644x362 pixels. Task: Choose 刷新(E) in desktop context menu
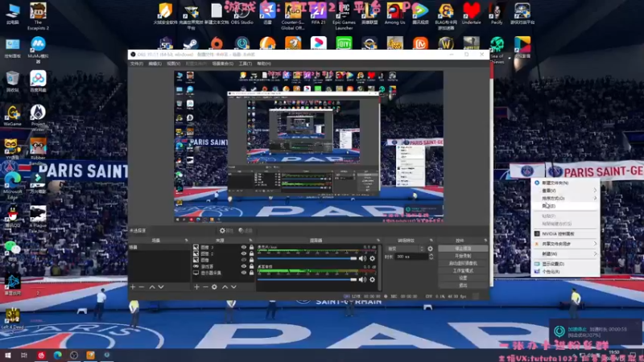[566, 206]
